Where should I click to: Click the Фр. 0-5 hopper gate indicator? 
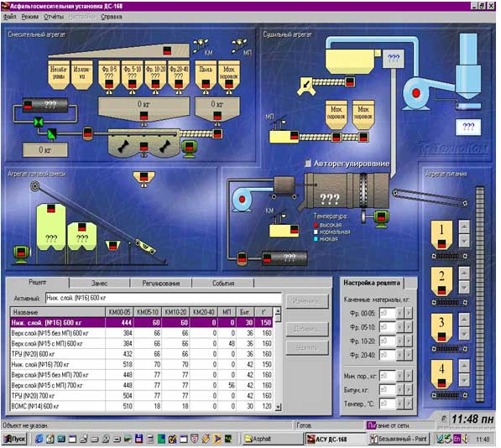click(x=109, y=84)
